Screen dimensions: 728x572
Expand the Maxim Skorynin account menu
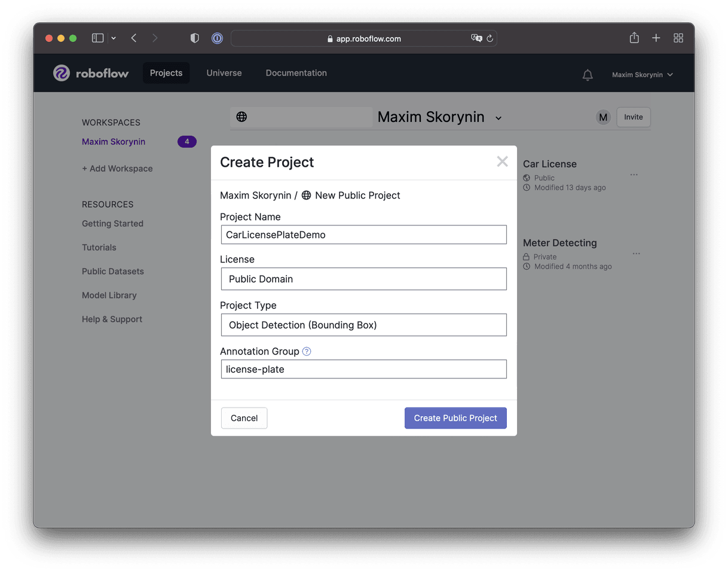pos(642,75)
